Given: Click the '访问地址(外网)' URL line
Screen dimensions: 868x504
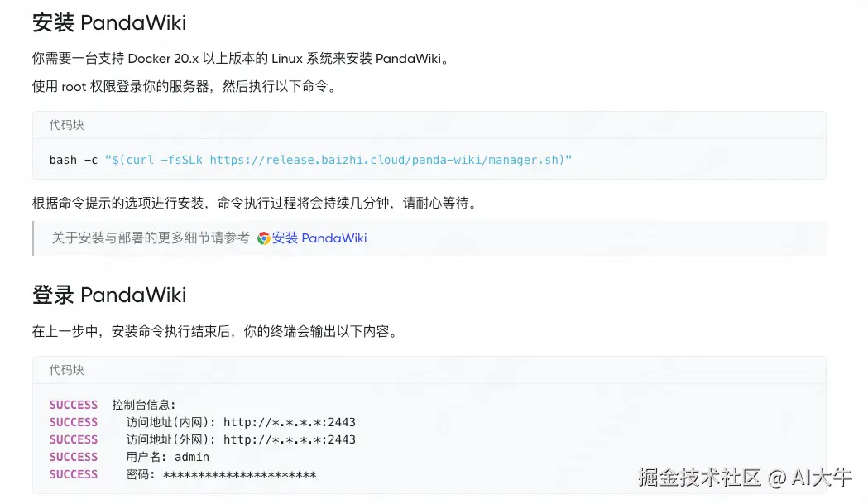Looking at the screenshot, I should (241, 439).
